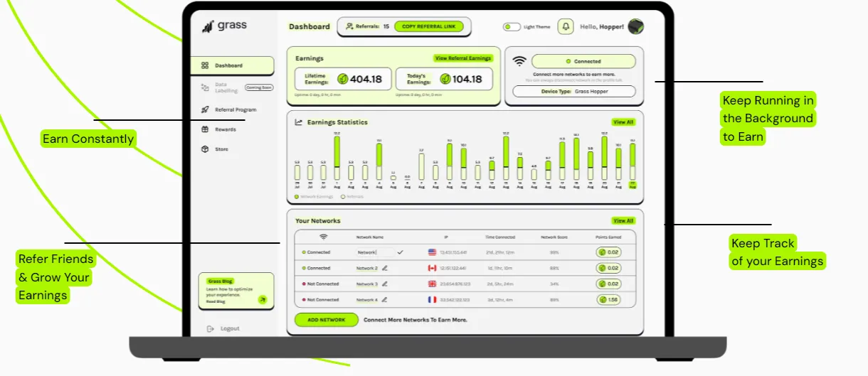The height and width of the screenshot is (376, 868).
Task: Toggle the Light Theme switch
Action: [511, 27]
